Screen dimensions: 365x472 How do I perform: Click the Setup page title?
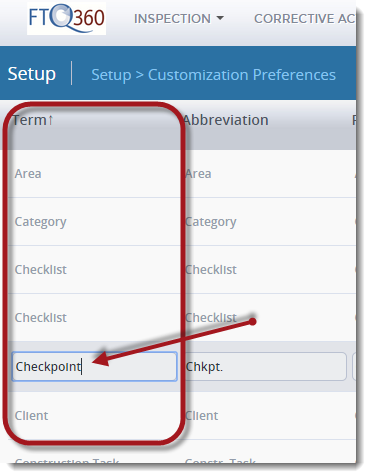pos(32,74)
